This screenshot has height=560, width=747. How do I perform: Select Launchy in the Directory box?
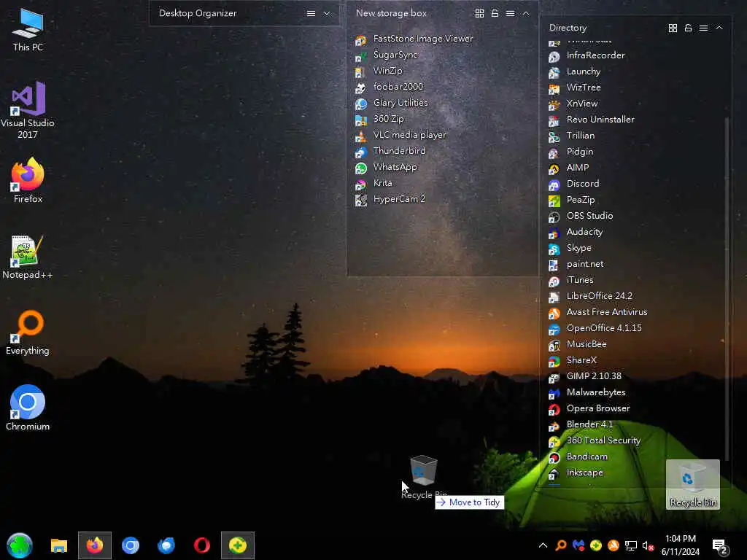pos(574,72)
